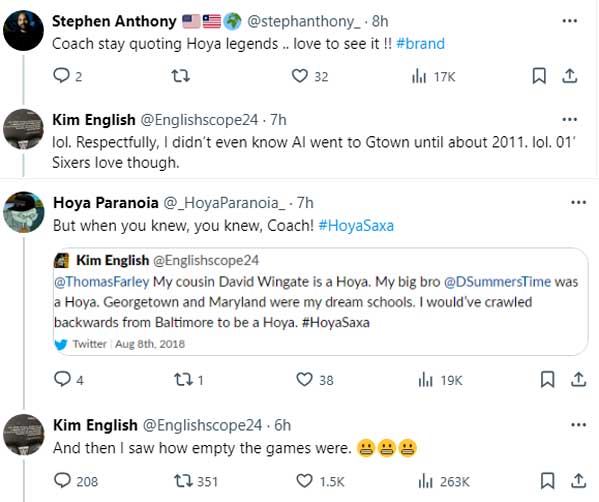Open the quoted Kim English 2018 tweet

coord(321,301)
